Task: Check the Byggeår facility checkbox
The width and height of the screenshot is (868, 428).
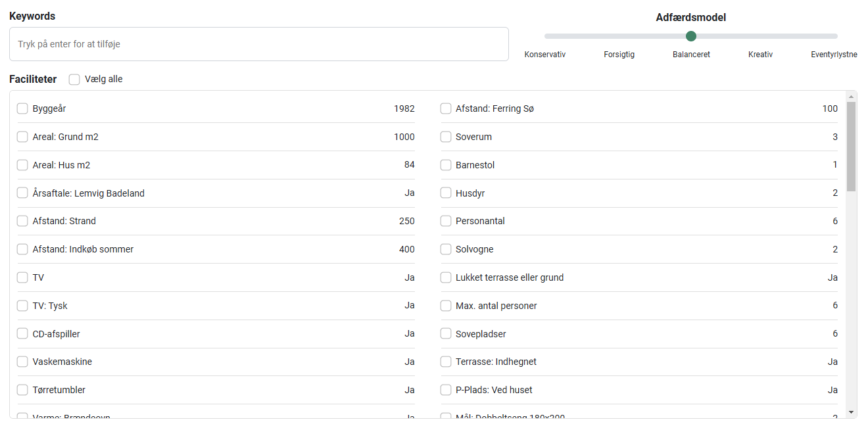Action: (22, 108)
